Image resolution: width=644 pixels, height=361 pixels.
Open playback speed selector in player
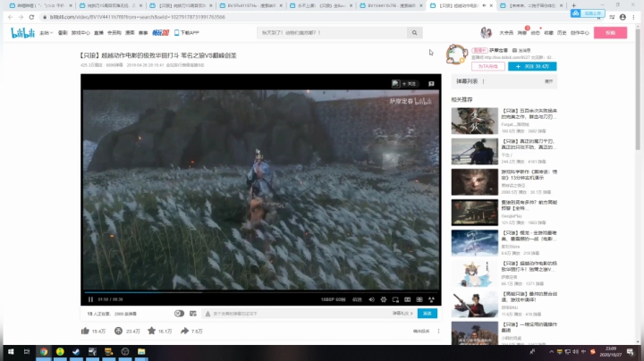(x=357, y=299)
